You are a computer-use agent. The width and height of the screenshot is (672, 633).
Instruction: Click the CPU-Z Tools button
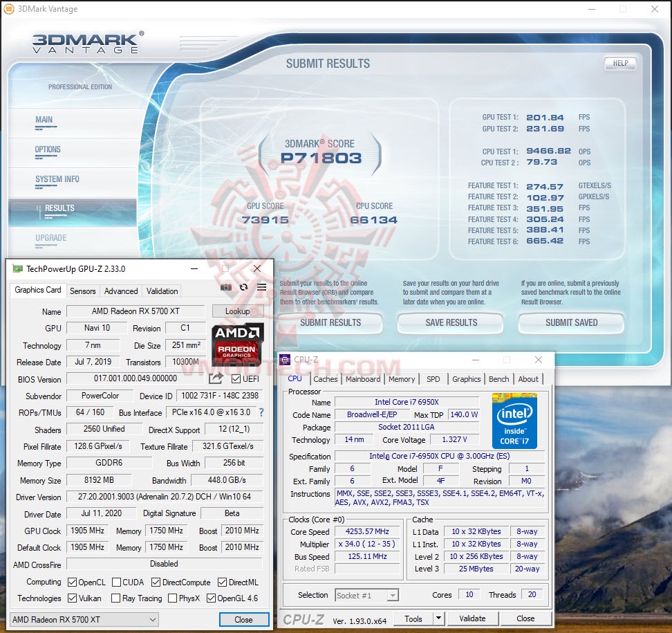click(413, 618)
